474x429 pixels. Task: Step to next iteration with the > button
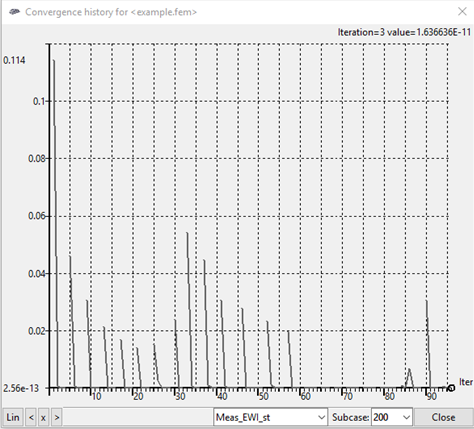[x=57, y=417]
